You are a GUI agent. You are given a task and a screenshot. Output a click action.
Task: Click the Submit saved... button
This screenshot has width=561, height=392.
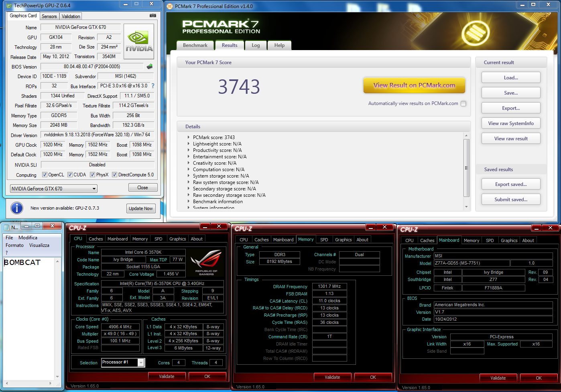[511, 200]
